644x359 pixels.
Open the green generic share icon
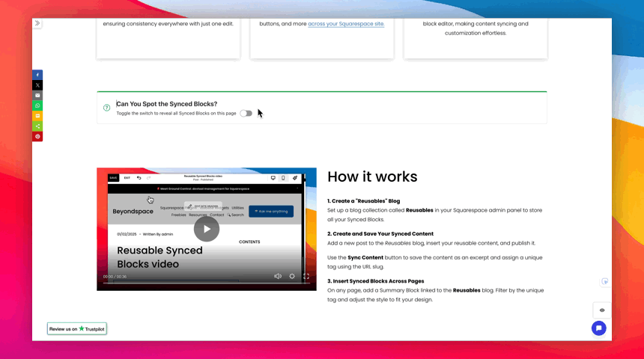click(x=37, y=126)
